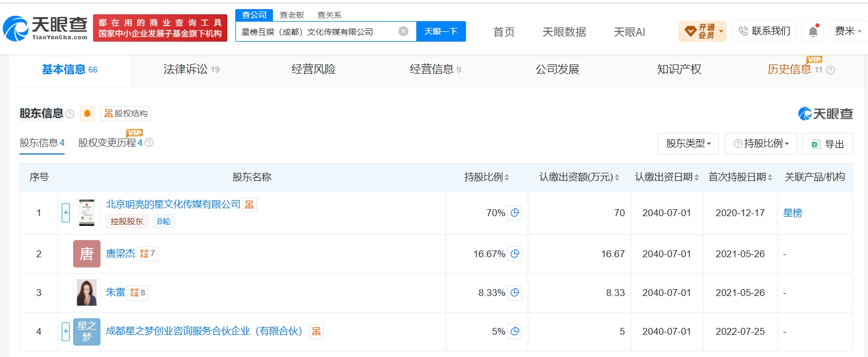The height and width of the screenshot is (357, 868).
Task: Switch to the 经营信息 tab
Action: (435, 70)
